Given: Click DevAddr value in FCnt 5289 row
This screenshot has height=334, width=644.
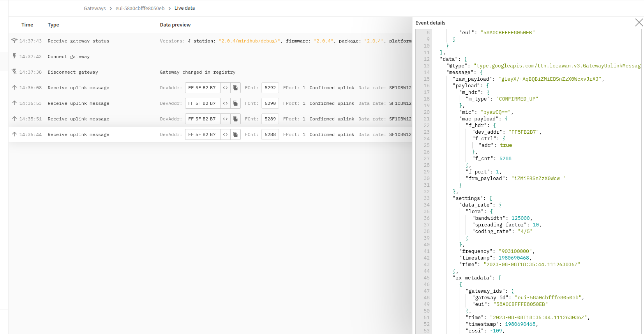Looking at the screenshot, I should (203, 119).
